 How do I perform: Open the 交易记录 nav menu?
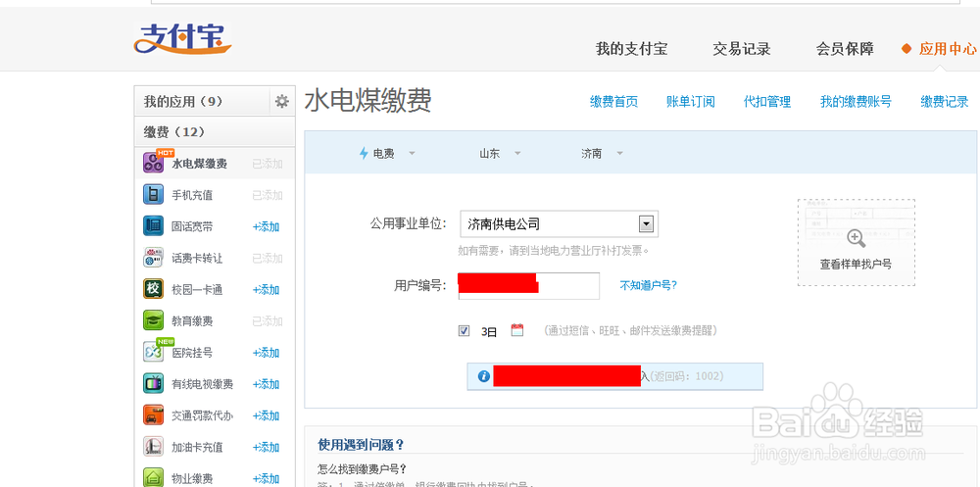click(741, 49)
